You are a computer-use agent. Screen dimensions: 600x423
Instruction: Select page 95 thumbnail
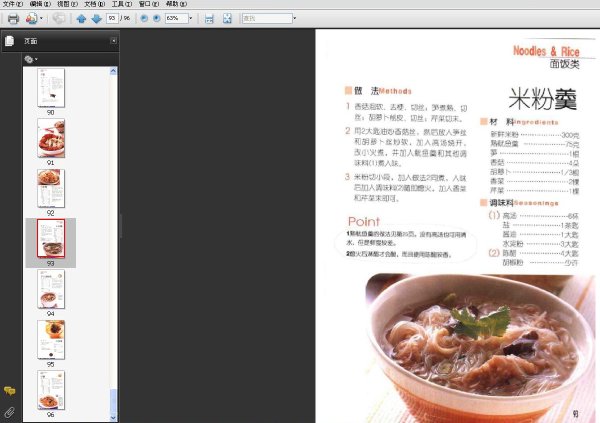click(51, 340)
